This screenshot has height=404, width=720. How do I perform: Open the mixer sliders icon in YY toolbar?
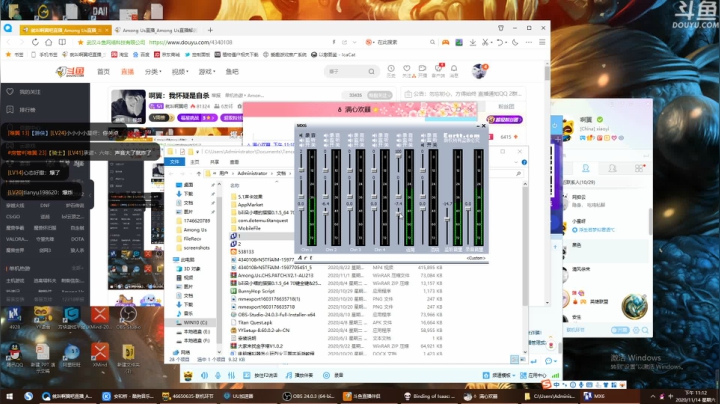[x=231, y=375]
